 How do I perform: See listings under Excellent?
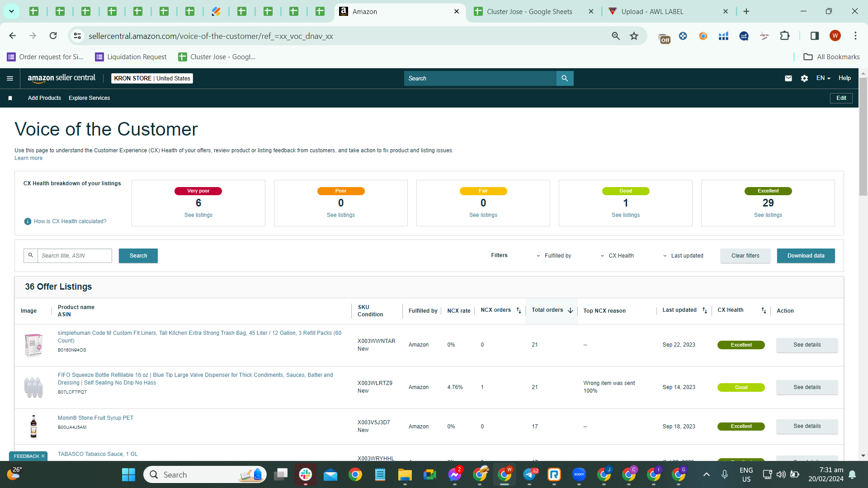(768, 215)
